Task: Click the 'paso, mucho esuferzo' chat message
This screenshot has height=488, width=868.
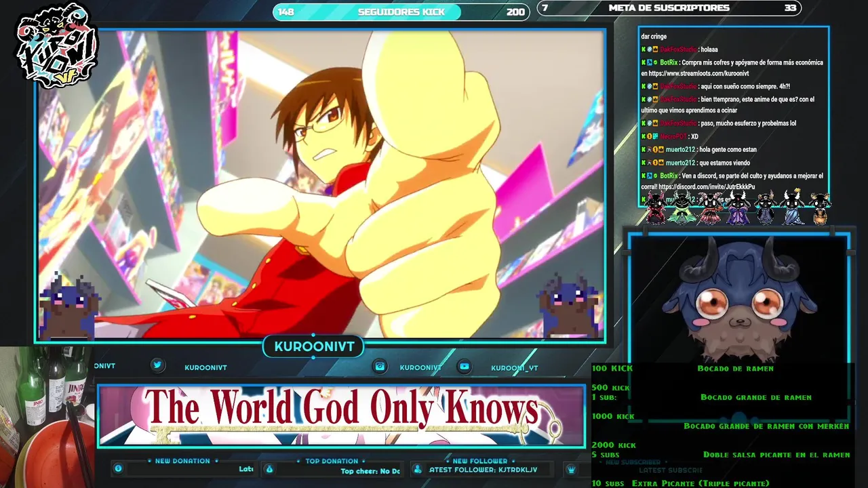Action: (719, 123)
